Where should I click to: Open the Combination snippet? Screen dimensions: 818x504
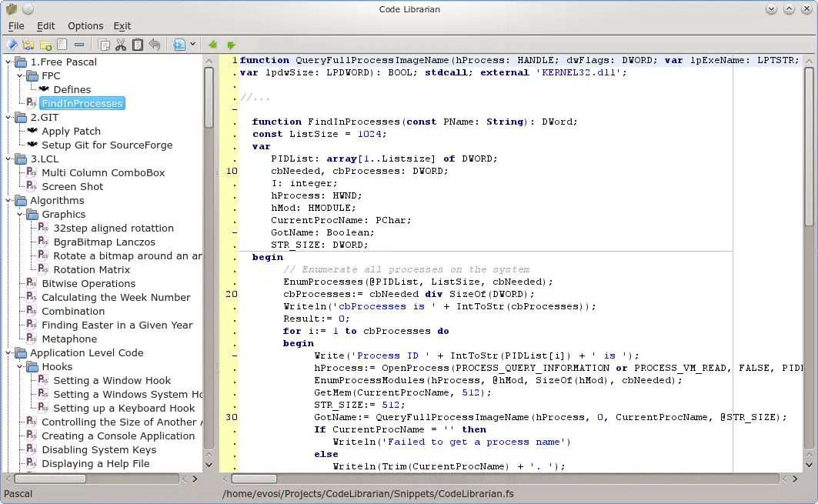[x=73, y=311]
